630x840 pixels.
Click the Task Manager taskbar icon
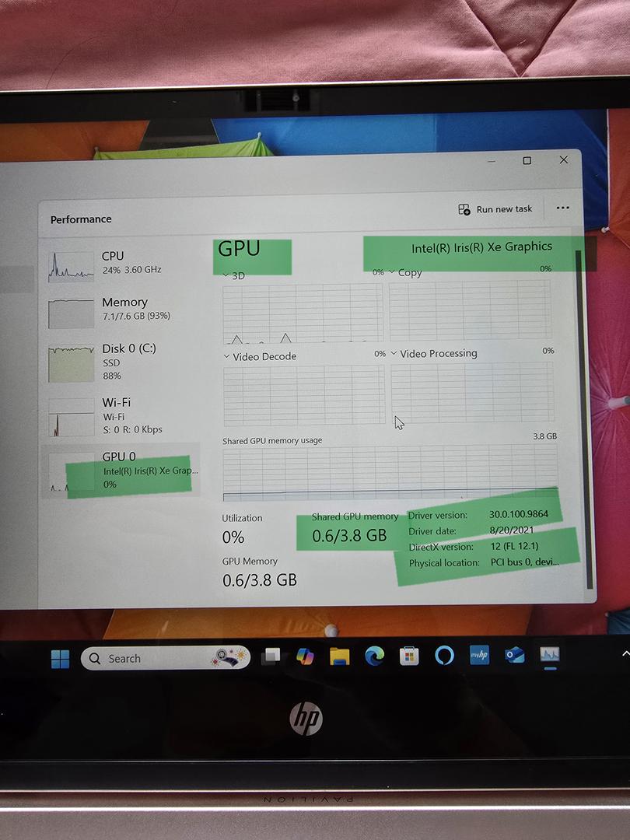(x=550, y=654)
